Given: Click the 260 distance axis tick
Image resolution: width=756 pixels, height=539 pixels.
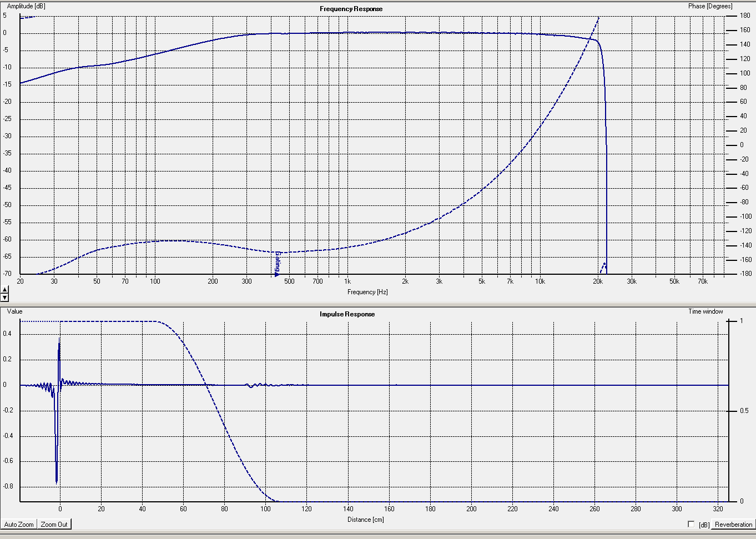Looking at the screenshot, I should 594,509.
